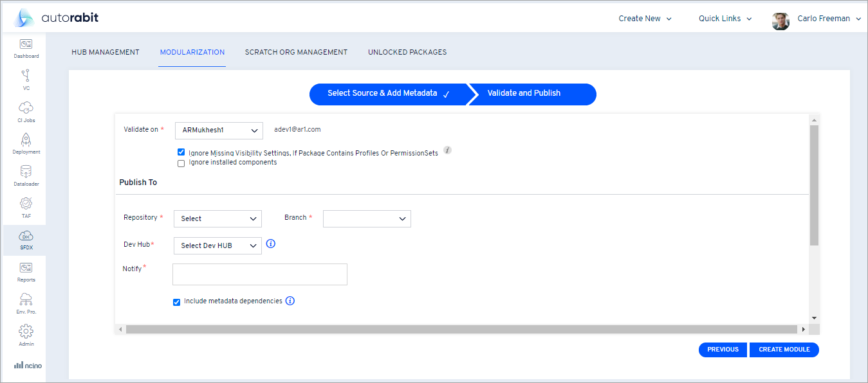Select the VC sidebar icon
The height and width of the screenshot is (383, 868).
26,79
